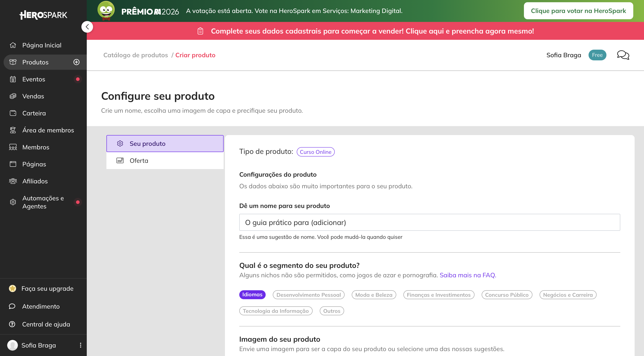Go back to Catálogo de produtos breadcrumb
Image resolution: width=644 pixels, height=356 pixels.
coord(136,55)
